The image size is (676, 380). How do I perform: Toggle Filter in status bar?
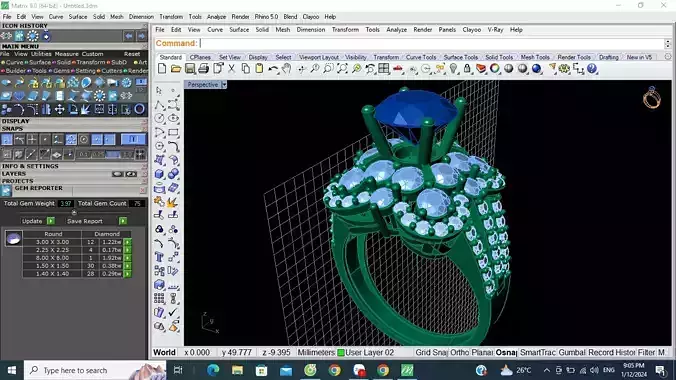[x=646, y=352]
